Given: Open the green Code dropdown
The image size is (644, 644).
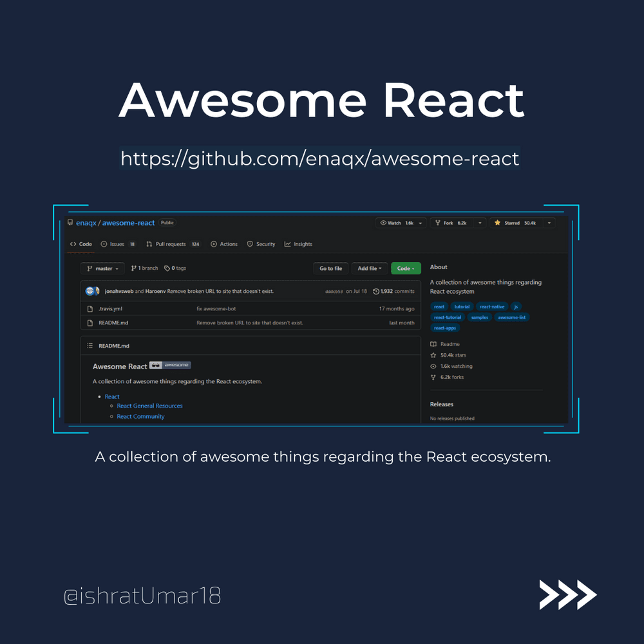Looking at the screenshot, I should [x=406, y=269].
